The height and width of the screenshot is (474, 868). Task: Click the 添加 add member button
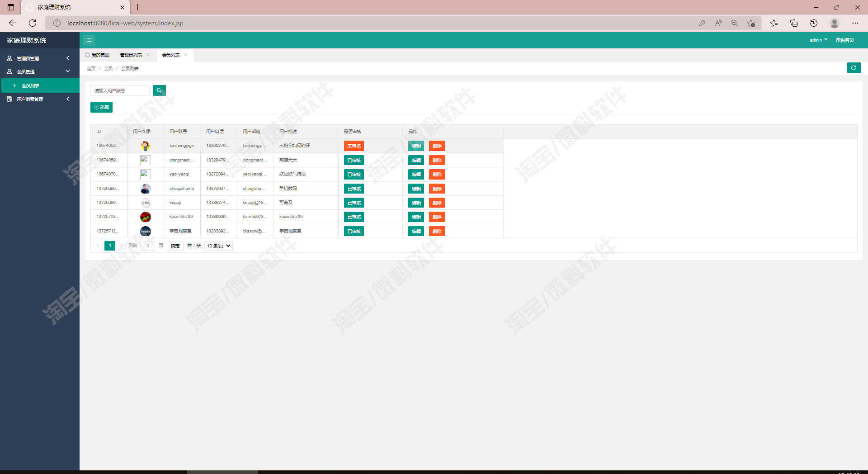[x=101, y=107]
